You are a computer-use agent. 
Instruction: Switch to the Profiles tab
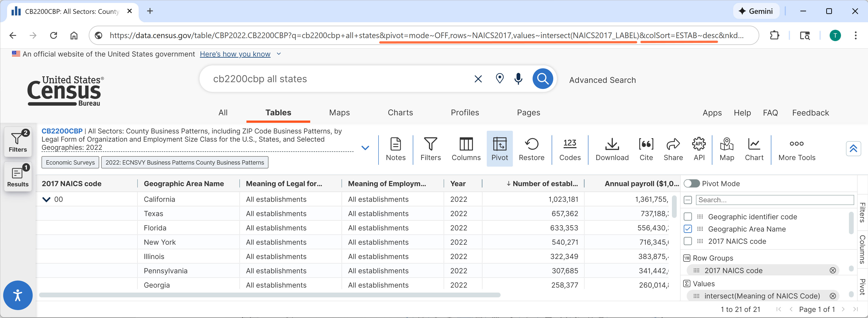[x=465, y=113]
